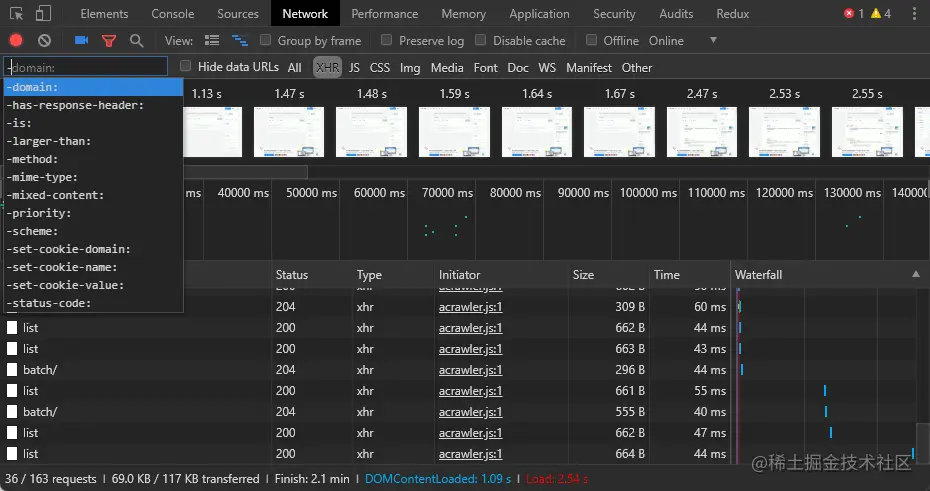Choose -scheme: filter suggestion
The height and width of the screenshot is (491, 930).
(93, 231)
